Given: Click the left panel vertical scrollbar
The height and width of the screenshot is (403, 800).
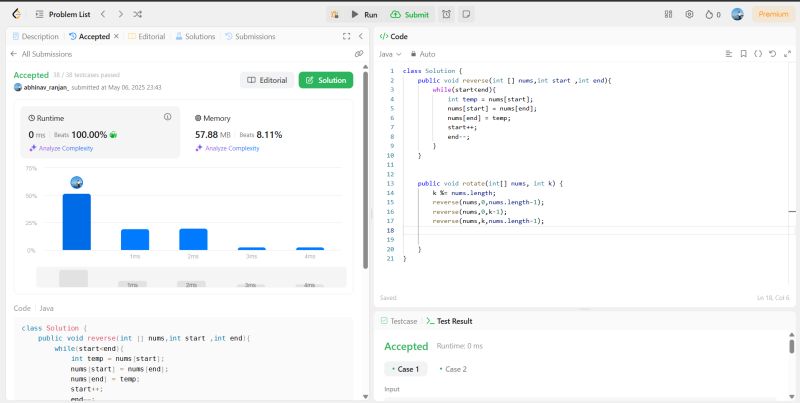Looking at the screenshot, I should (x=365, y=170).
